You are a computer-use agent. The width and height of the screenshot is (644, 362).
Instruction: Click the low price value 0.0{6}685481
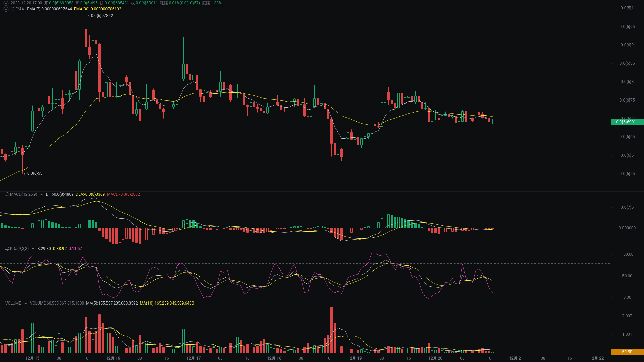coord(117,3)
